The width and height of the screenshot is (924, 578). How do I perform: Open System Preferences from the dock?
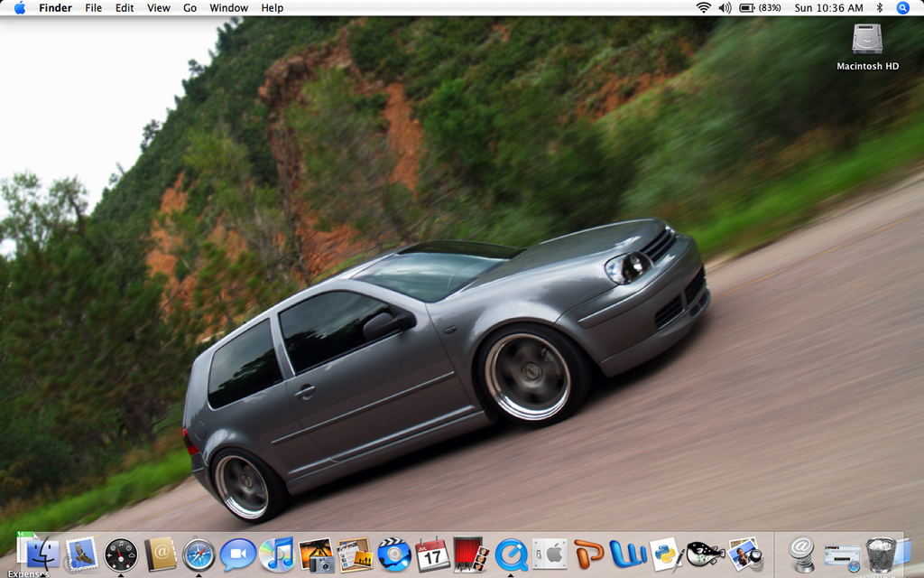click(x=550, y=554)
